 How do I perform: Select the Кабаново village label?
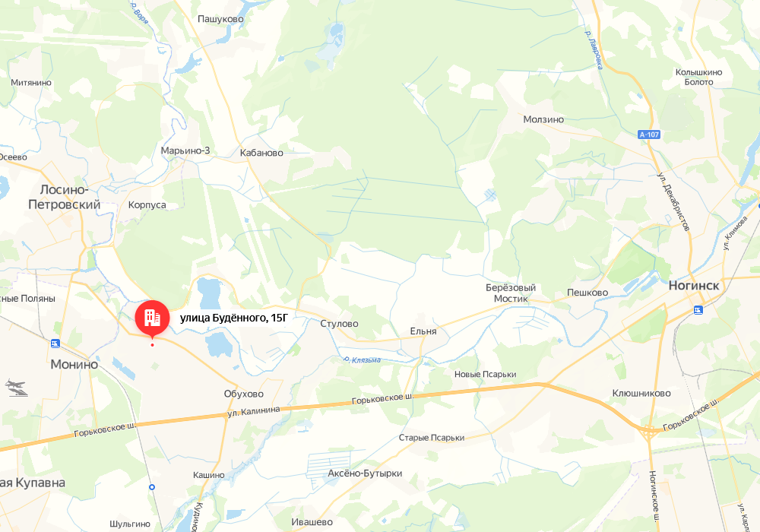pyautogui.click(x=261, y=153)
